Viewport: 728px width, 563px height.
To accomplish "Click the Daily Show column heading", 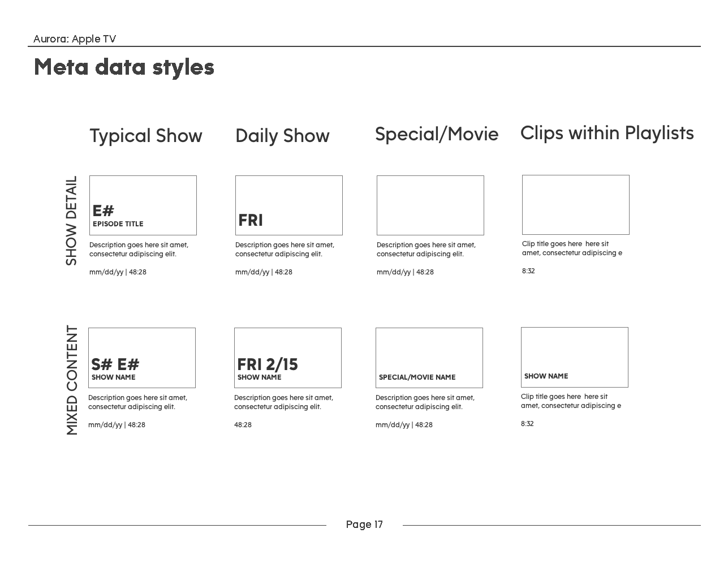I will click(282, 136).
